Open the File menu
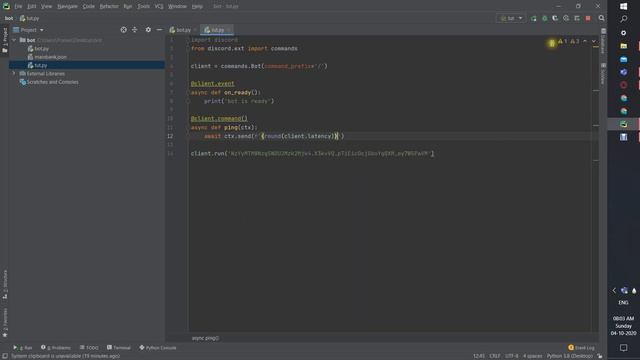The width and height of the screenshot is (640, 360). point(18,6)
